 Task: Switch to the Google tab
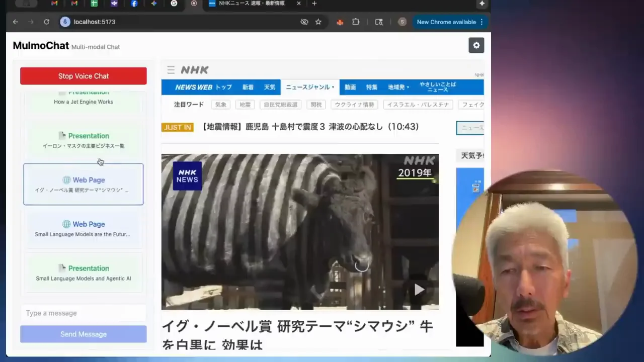click(x=174, y=3)
